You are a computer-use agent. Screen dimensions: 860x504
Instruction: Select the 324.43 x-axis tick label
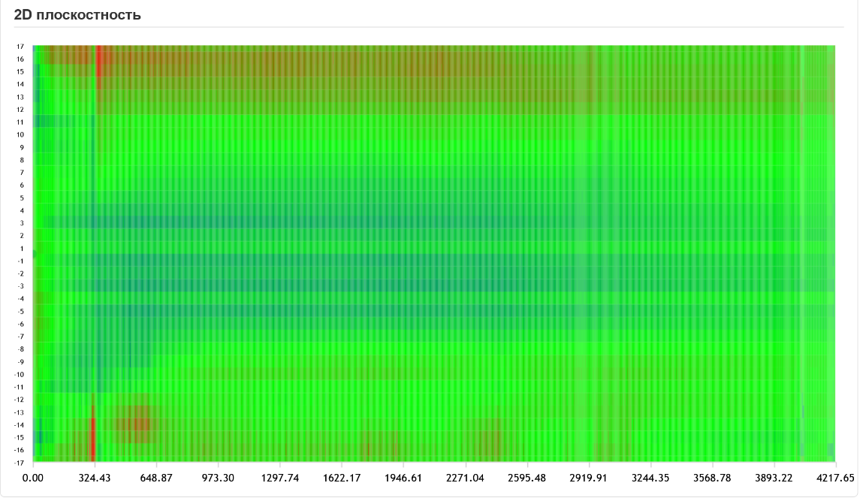[x=95, y=477]
